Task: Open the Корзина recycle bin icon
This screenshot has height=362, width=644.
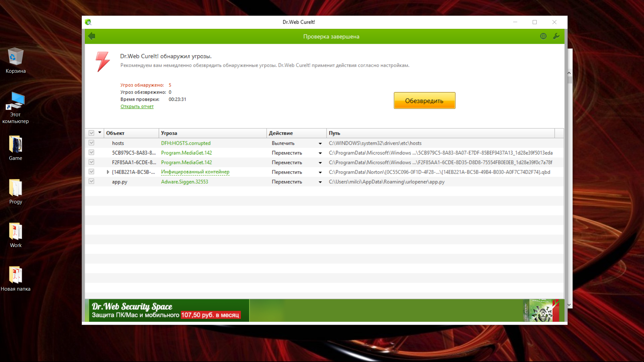Action: (x=15, y=61)
